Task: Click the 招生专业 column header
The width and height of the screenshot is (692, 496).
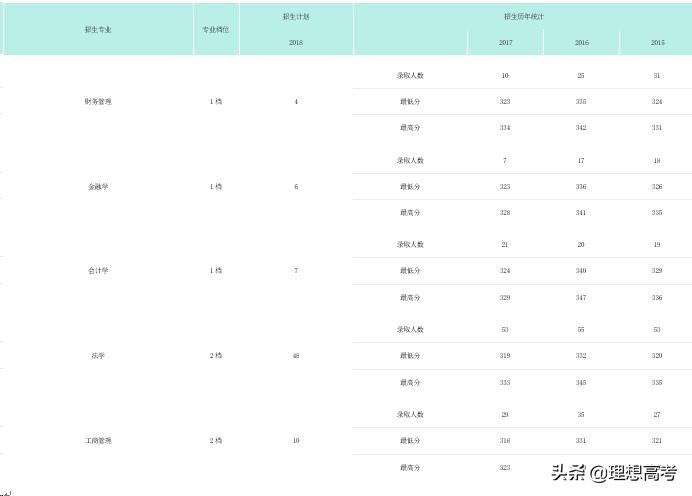Action: pyautogui.click(x=98, y=30)
